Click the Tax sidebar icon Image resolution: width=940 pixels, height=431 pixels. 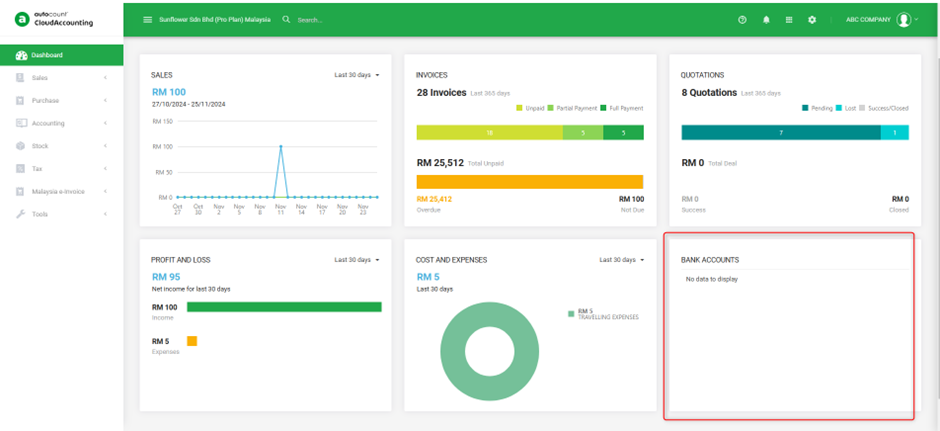coord(20,169)
